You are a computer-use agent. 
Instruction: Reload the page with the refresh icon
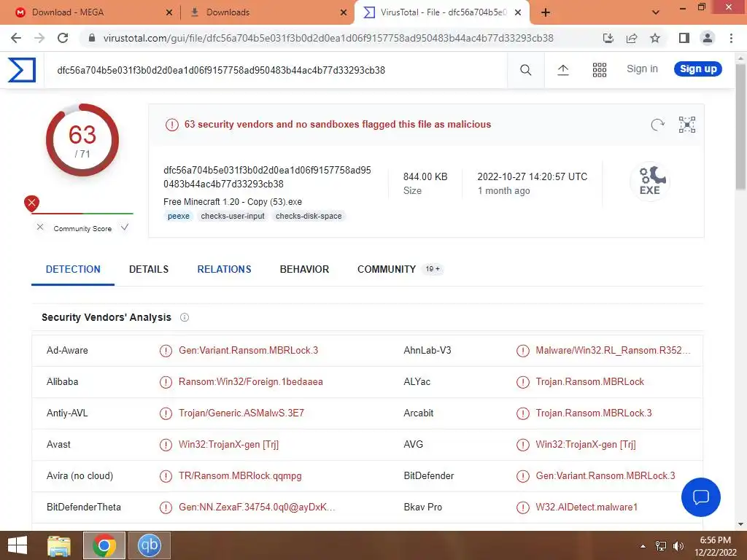(63, 38)
